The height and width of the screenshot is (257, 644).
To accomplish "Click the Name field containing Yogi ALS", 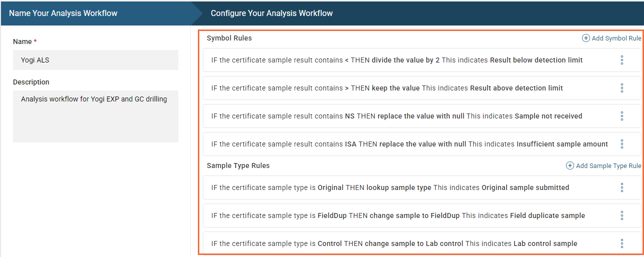I will 95,60.
